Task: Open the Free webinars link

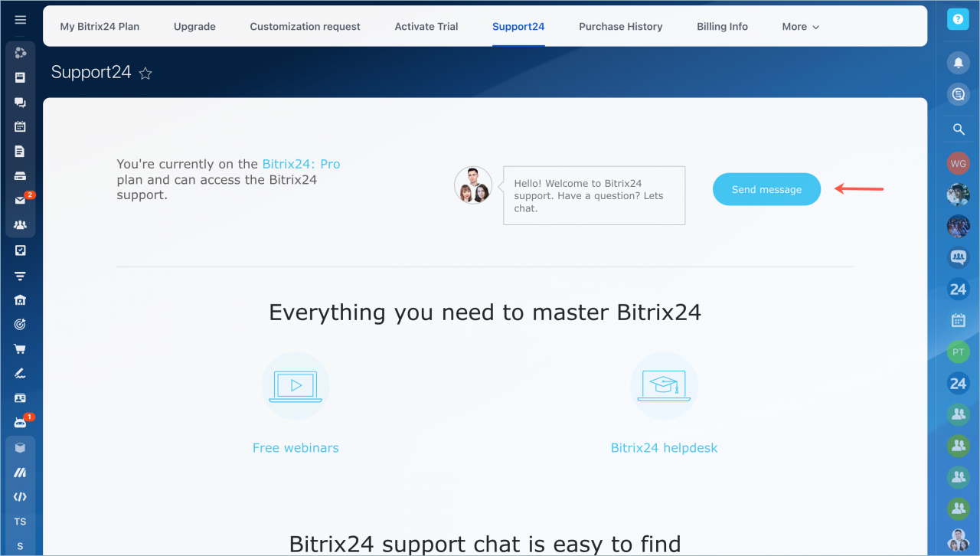Action: pyautogui.click(x=296, y=448)
